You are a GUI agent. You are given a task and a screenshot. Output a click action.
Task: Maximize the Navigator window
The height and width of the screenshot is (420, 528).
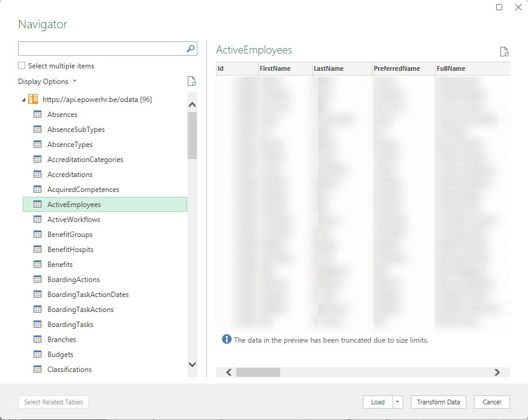click(x=499, y=7)
